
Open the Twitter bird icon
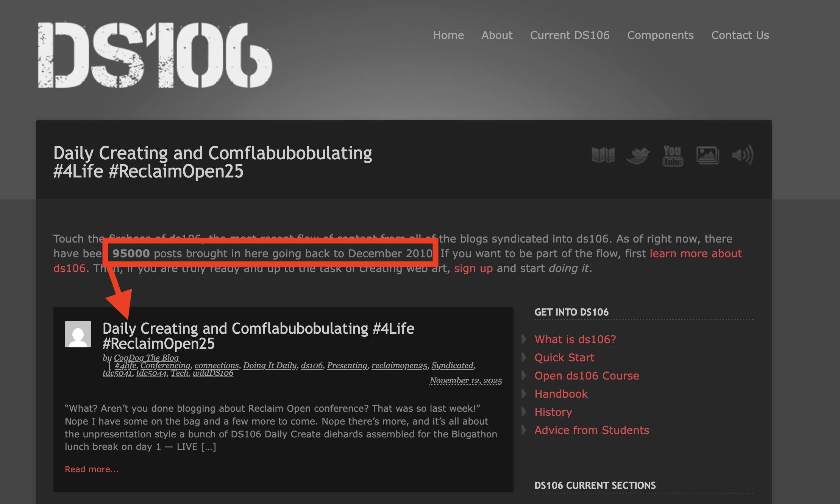(637, 155)
